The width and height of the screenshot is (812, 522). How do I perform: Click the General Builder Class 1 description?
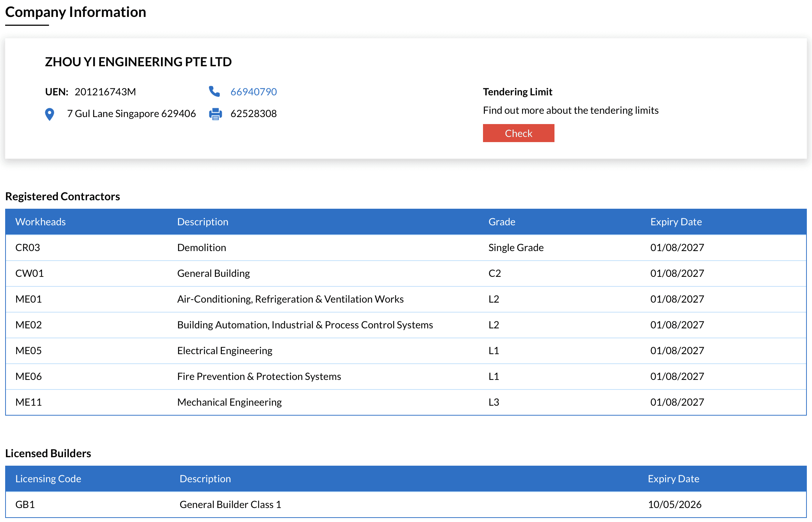point(230,504)
